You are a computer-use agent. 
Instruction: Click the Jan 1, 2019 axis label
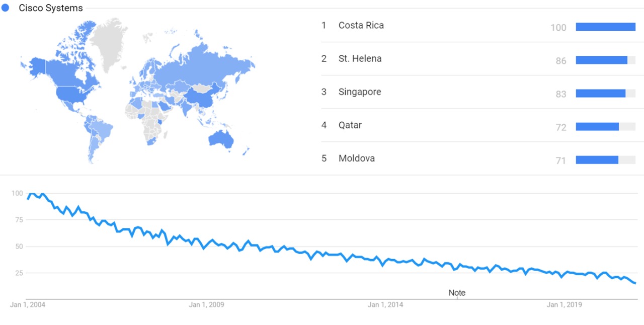click(x=565, y=304)
